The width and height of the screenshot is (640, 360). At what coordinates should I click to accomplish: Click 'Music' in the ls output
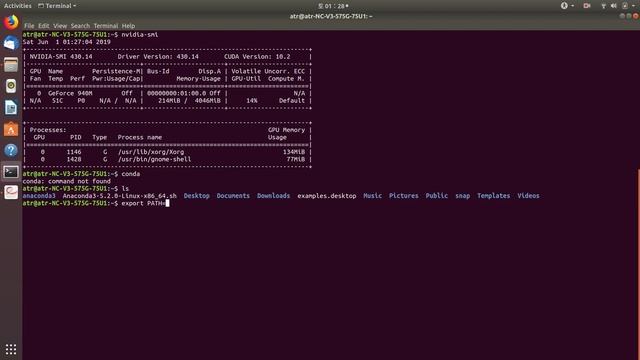(x=372, y=196)
